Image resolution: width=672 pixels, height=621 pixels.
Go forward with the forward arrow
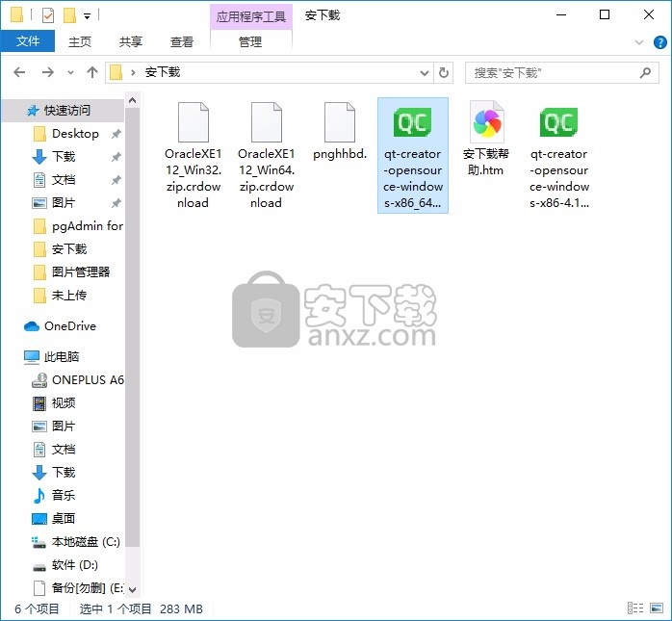(47, 72)
